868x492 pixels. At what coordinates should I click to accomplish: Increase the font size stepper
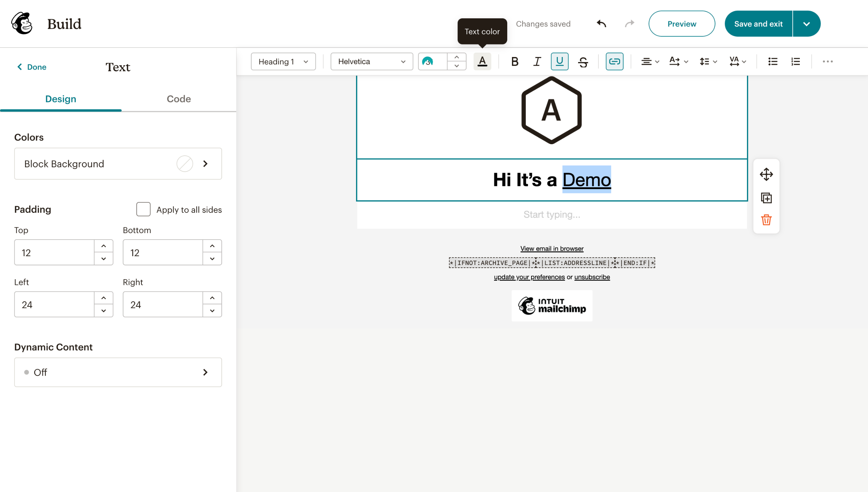pos(457,57)
